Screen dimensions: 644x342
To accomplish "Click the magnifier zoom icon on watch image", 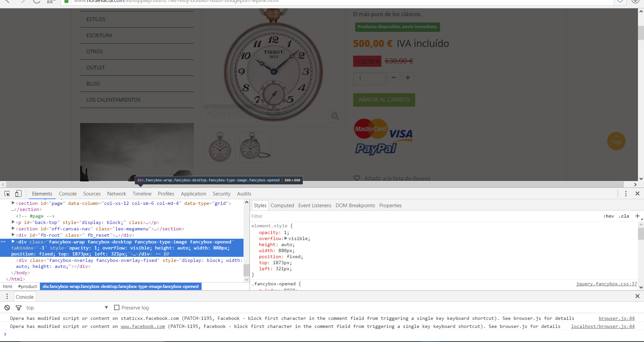I will point(335,116).
